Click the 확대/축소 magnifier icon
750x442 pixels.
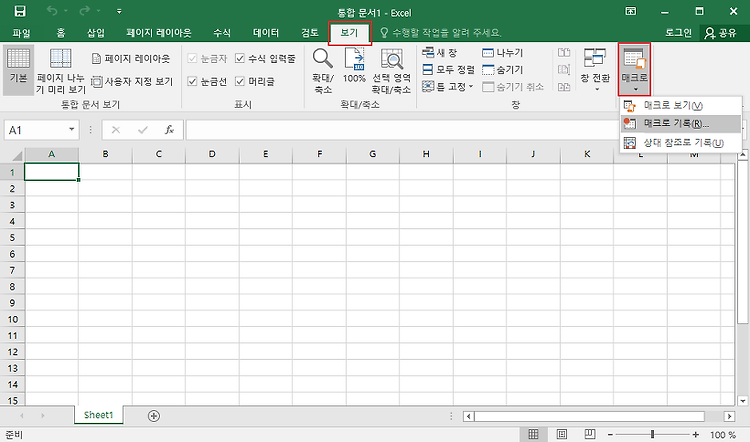(x=323, y=70)
